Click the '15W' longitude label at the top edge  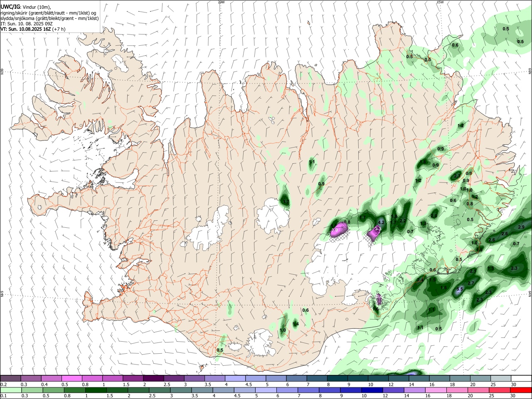pos(440,2)
